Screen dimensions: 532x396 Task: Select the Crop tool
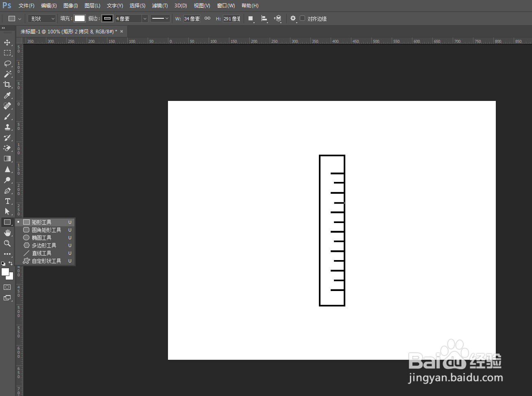click(x=7, y=85)
